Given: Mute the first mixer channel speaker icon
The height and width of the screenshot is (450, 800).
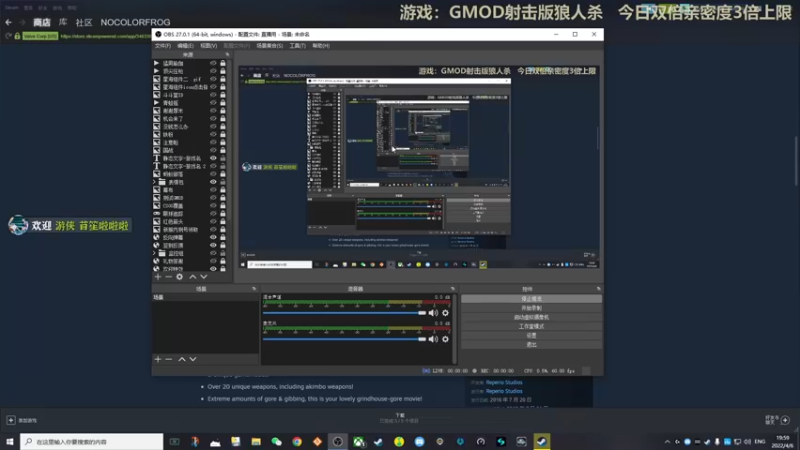Looking at the screenshot, I should pyautogui.click(x=433, y=313).
